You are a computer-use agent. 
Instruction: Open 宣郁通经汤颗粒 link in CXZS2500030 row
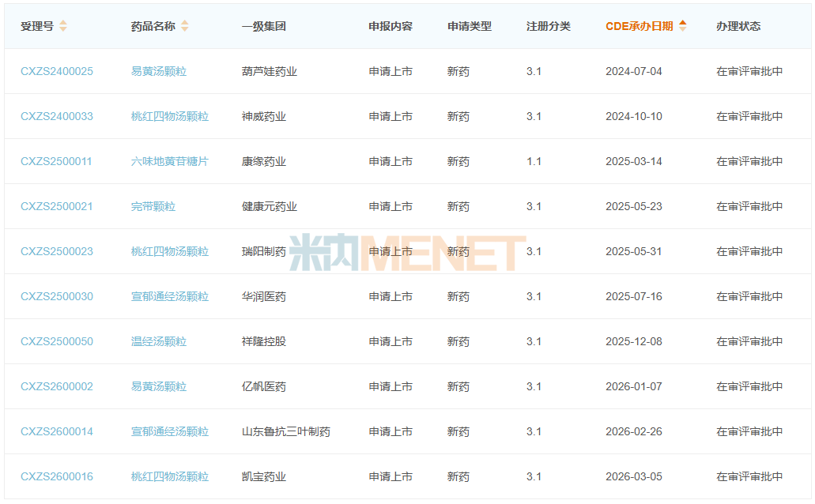(x=169, y=297)
